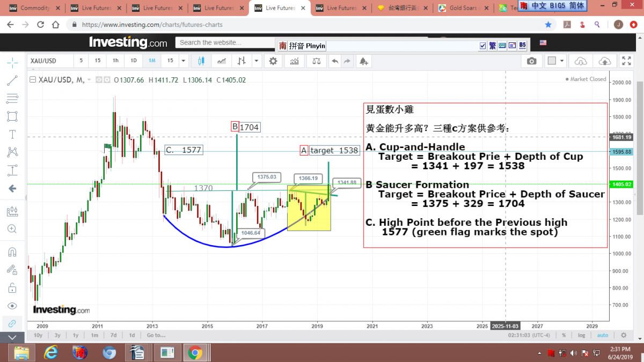Set range to 7d
644x362 pixels.
(113, 335)
